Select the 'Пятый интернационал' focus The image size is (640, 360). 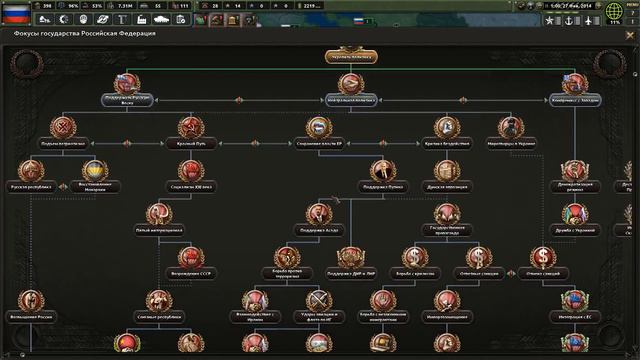coord(159,220)
